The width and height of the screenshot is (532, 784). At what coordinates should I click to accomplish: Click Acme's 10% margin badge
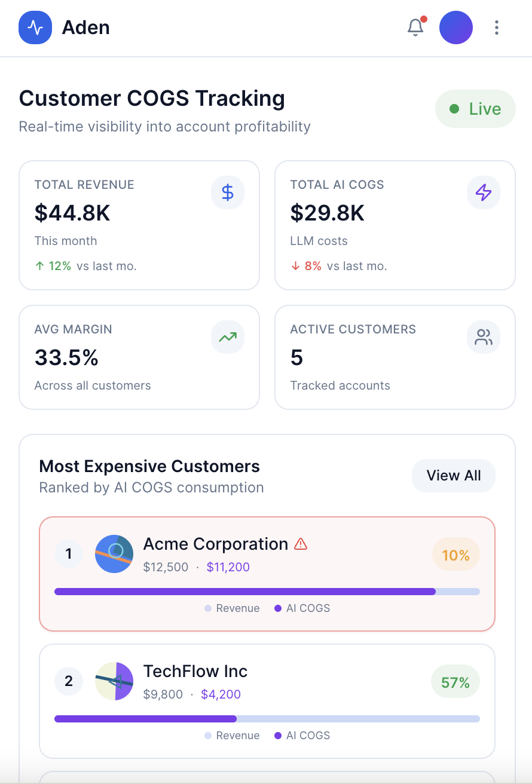[x=455, y=556]
